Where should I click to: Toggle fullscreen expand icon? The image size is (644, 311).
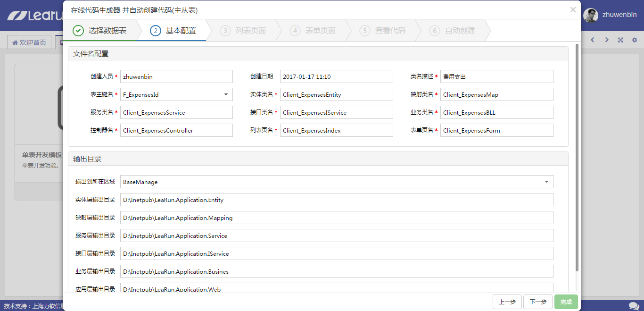(620, 40)
